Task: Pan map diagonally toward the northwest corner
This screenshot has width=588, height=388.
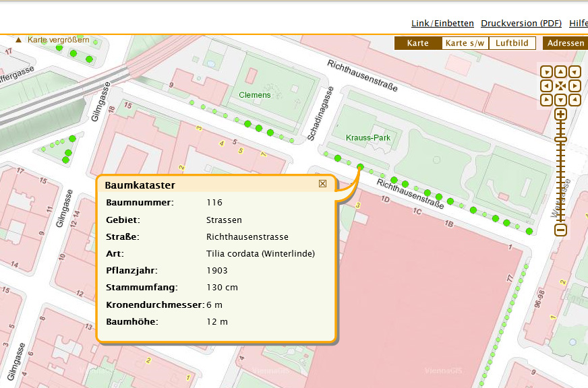Action: (546, 72)
